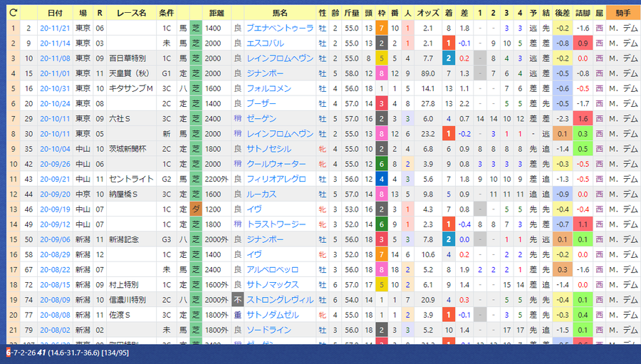This screenshot has height=364, width=641.
Task: Open horse アルベロベッロ
Action: tap(273, 270)
